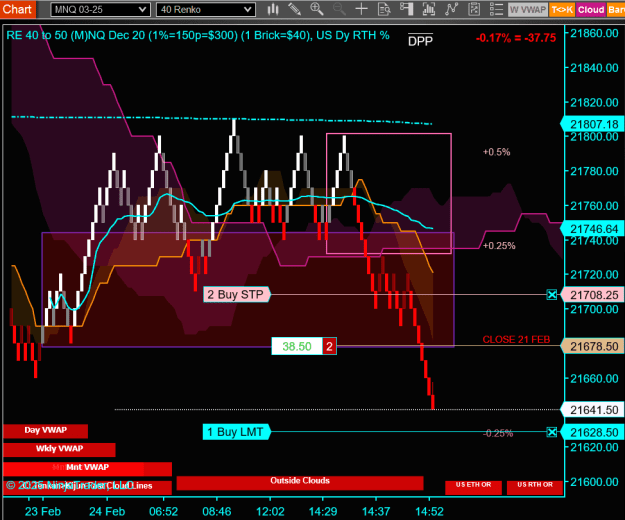Open the properties list icon
Screen dimensions: 625x520
click(x=496, y=9)
